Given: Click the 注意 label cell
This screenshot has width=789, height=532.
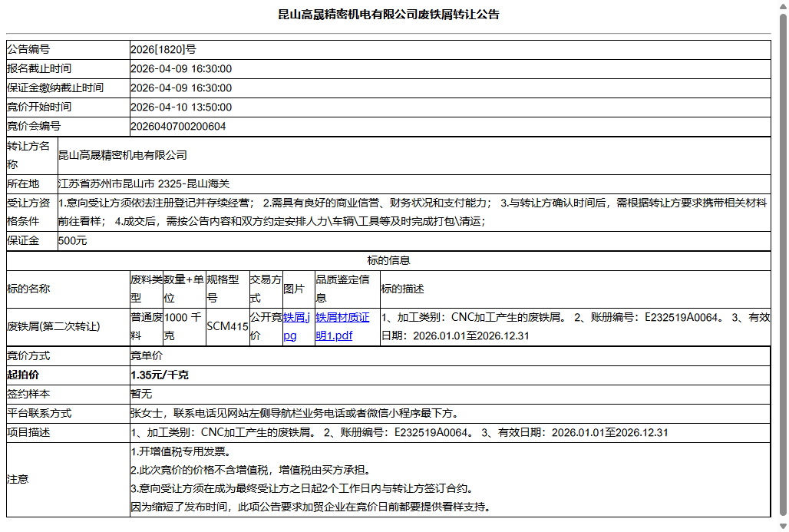Looking at the screenshot, I should (68, 480).
